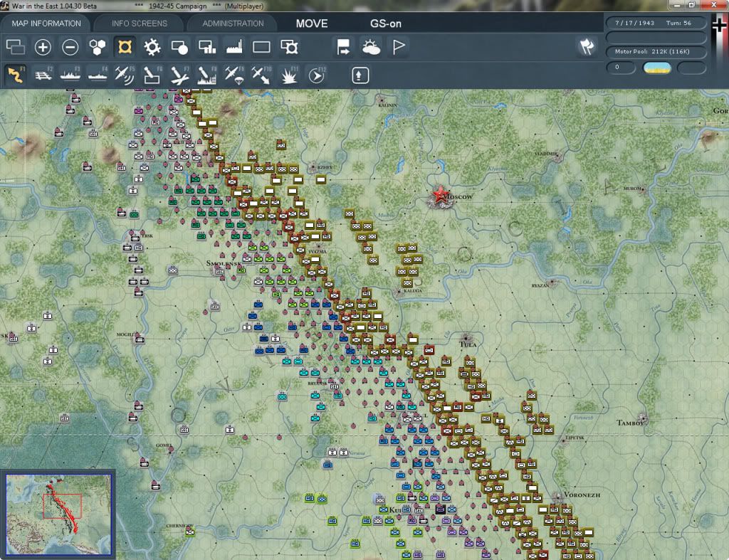Select the F4 ship mode
The width and height of the screenshot is (729, 560).
[x=98, y=75]
